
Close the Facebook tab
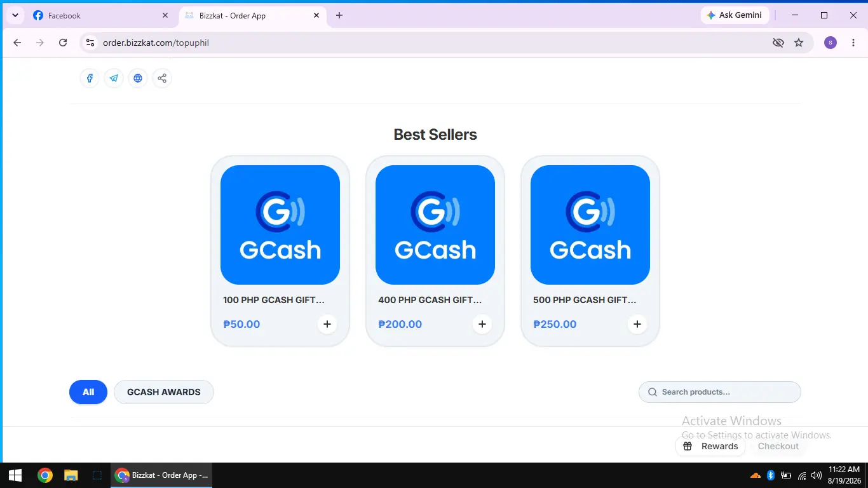click(165, 15)
